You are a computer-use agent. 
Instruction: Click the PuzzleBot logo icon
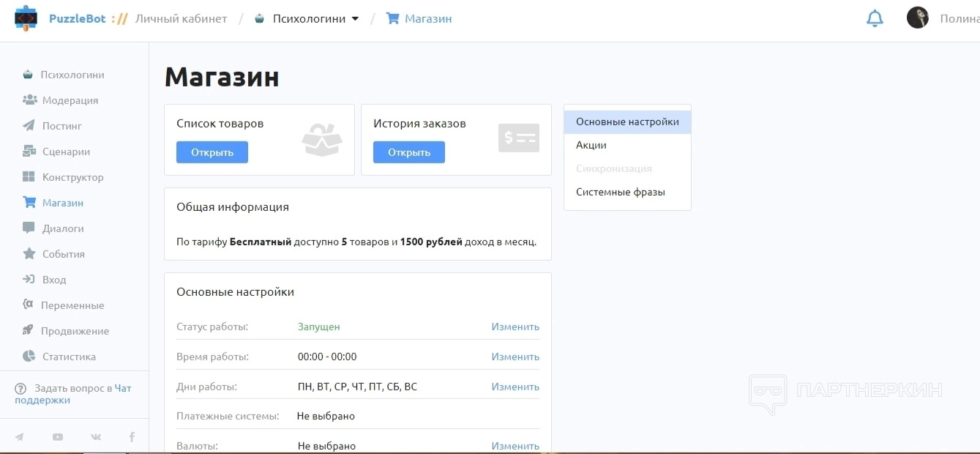(x=26, y=18)
